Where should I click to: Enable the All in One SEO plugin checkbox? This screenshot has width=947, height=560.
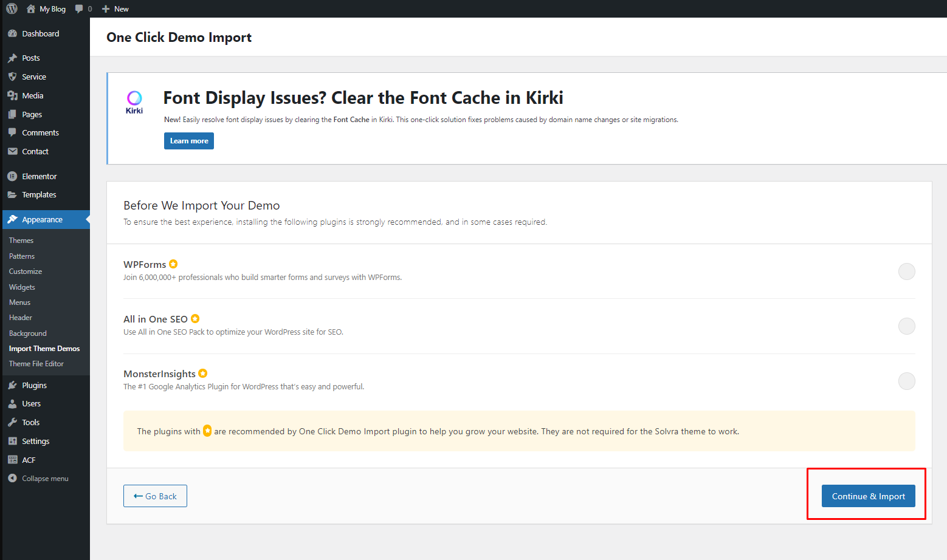click(906, 326)
